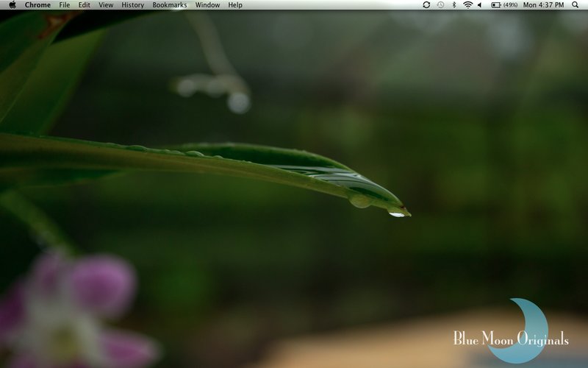
Task: Open the Window menu
Action: 207,5
